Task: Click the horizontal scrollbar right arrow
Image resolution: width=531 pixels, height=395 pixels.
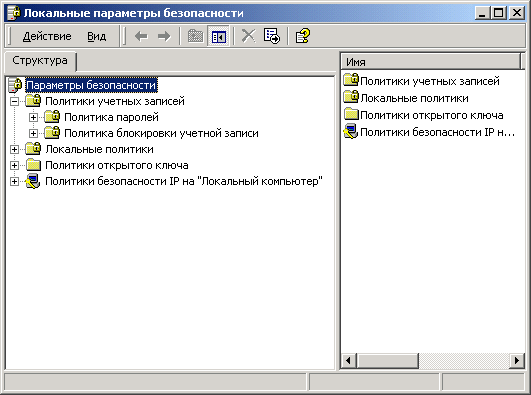Action: (x=517, y=360)
